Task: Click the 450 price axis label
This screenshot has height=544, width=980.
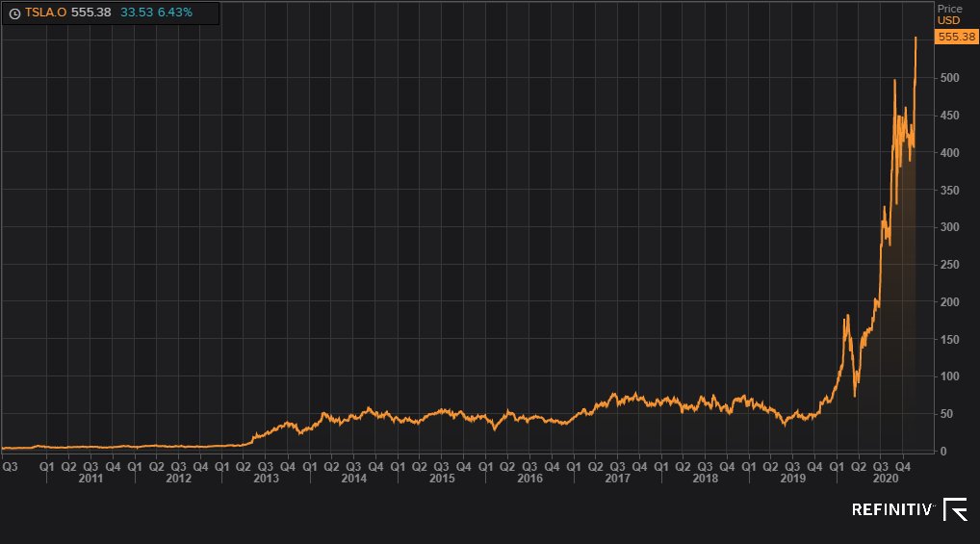Action: click(x=949, y=116)
